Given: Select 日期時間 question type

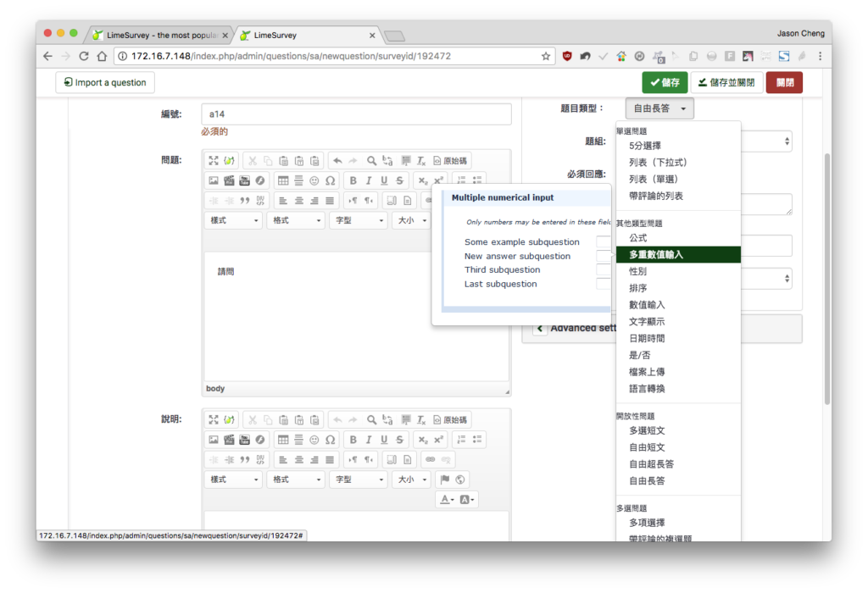Looking at the screenshot, I should (x=678, y=338).
